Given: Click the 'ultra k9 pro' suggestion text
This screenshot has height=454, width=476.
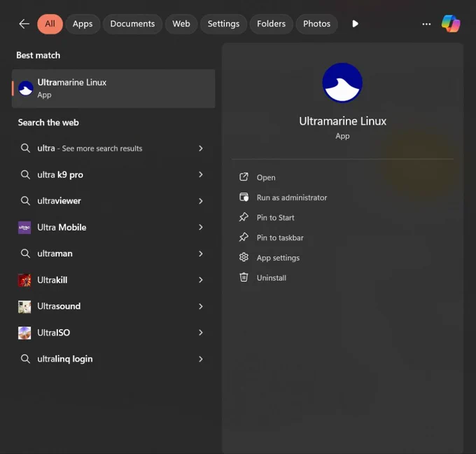Looking at the screenshot, I should pos(60,175).
